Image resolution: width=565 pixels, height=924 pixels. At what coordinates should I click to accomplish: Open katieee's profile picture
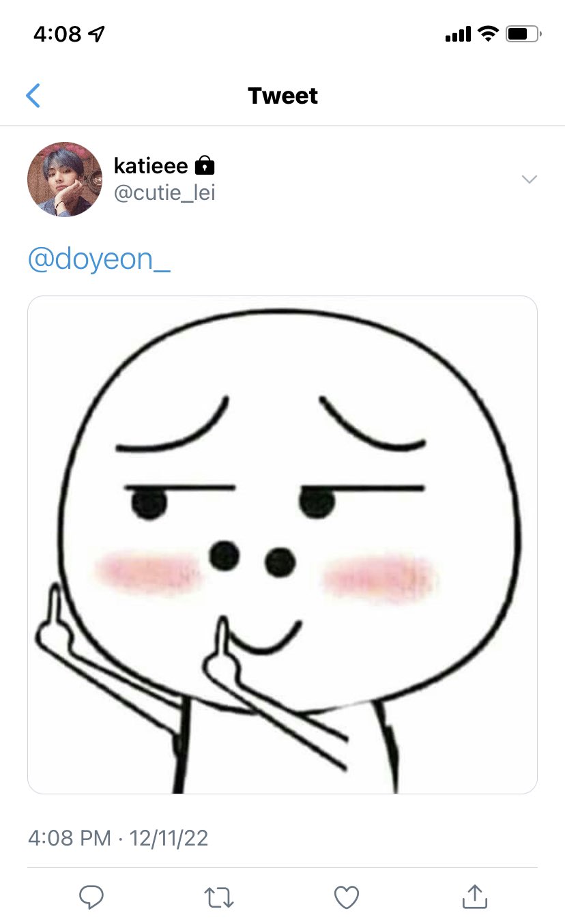point(64,179)
